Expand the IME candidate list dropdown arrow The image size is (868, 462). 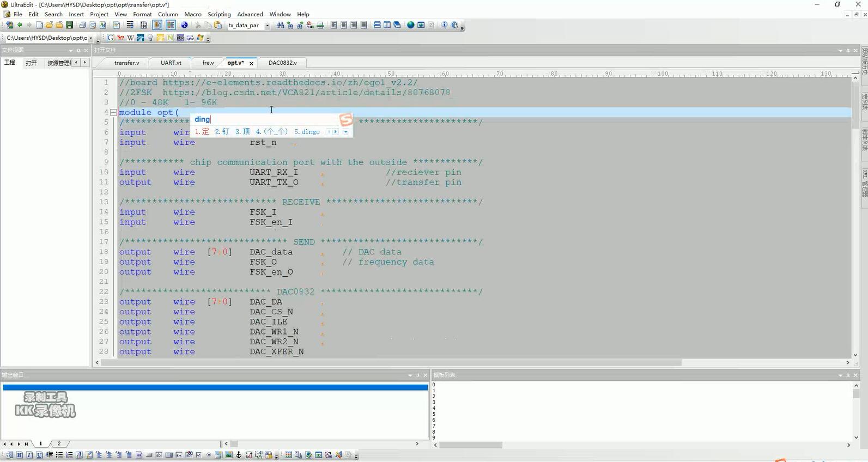345,132
